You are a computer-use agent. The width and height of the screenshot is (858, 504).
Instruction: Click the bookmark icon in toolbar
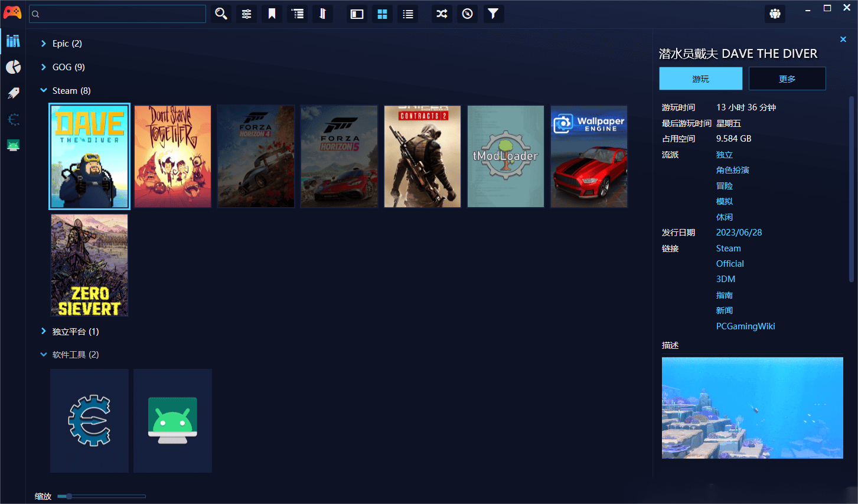coord(272,14)
